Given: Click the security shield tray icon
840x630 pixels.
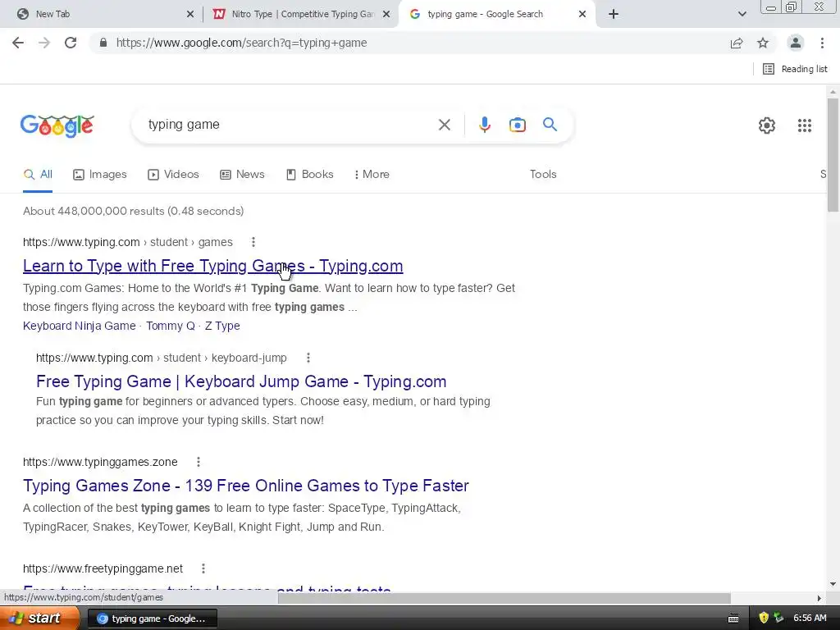Looking at the screenshot, I should pos(764,619).
